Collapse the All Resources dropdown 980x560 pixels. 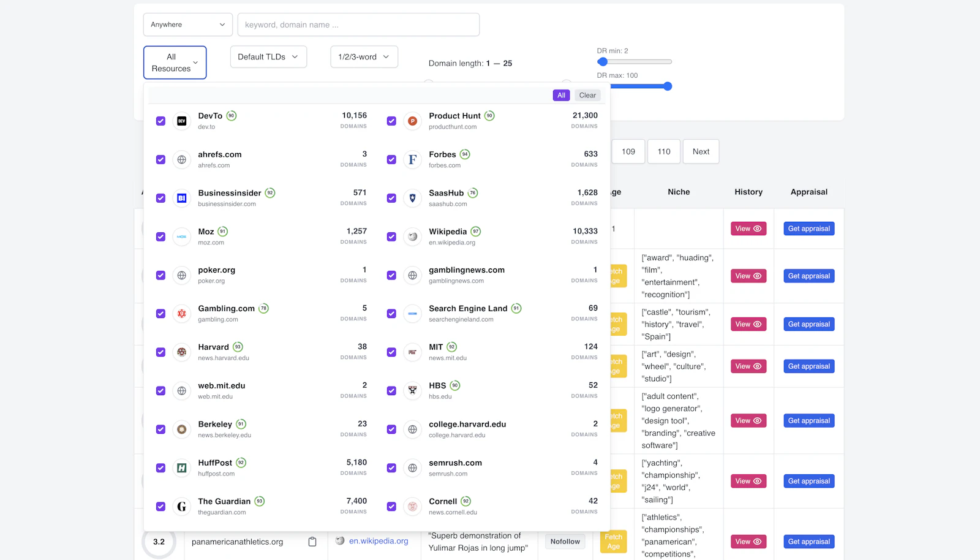click(175, 62)
